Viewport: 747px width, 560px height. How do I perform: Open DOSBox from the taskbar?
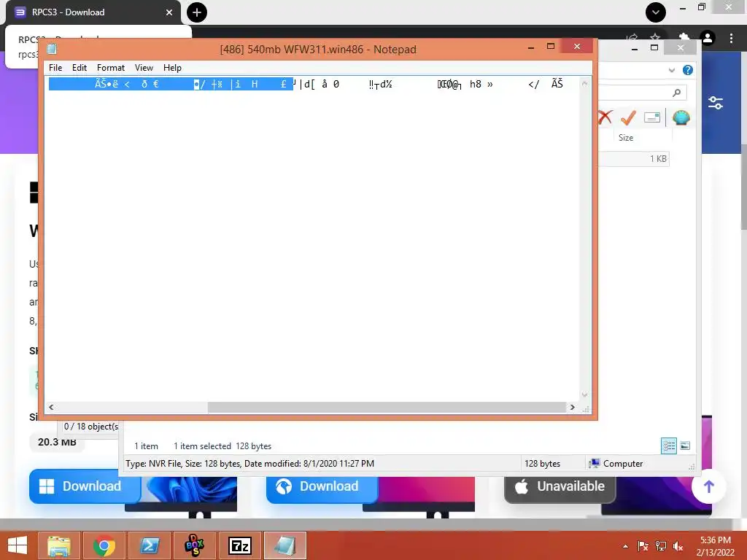point(194,545)
